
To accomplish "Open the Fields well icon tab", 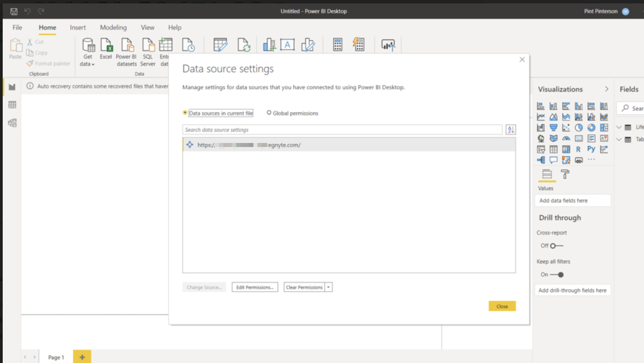I will [547, 174].
